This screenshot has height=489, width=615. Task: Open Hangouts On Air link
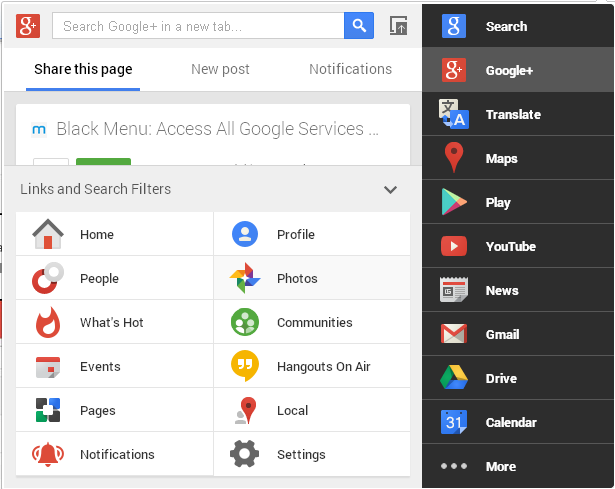click(323, 367)
